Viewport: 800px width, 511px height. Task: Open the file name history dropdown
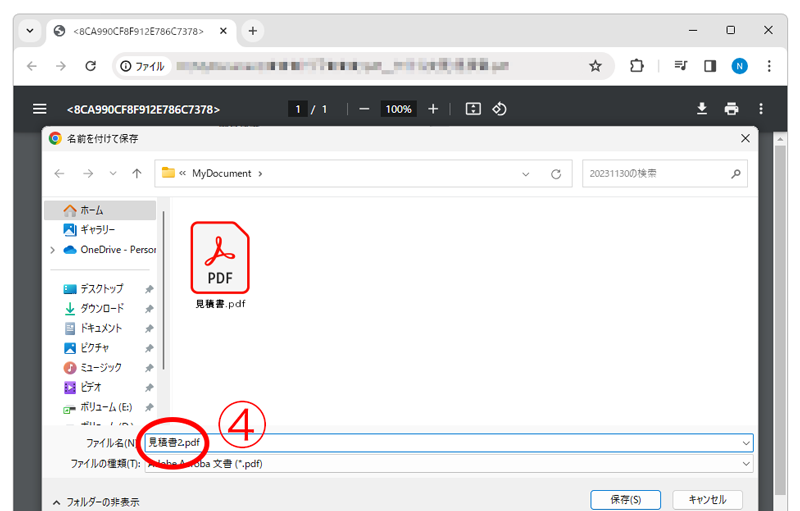(746, 442)
